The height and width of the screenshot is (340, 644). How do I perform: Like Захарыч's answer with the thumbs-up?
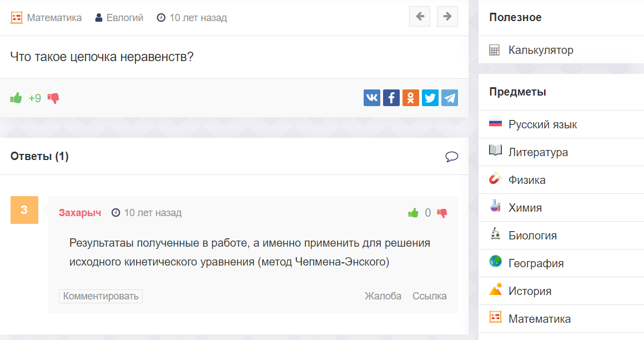point(413,213)
